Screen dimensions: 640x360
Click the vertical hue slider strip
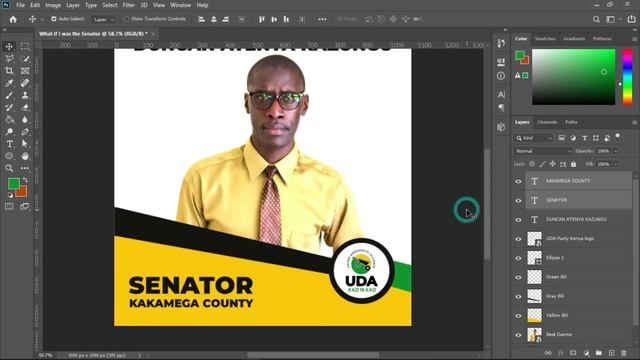click(627, 77)
